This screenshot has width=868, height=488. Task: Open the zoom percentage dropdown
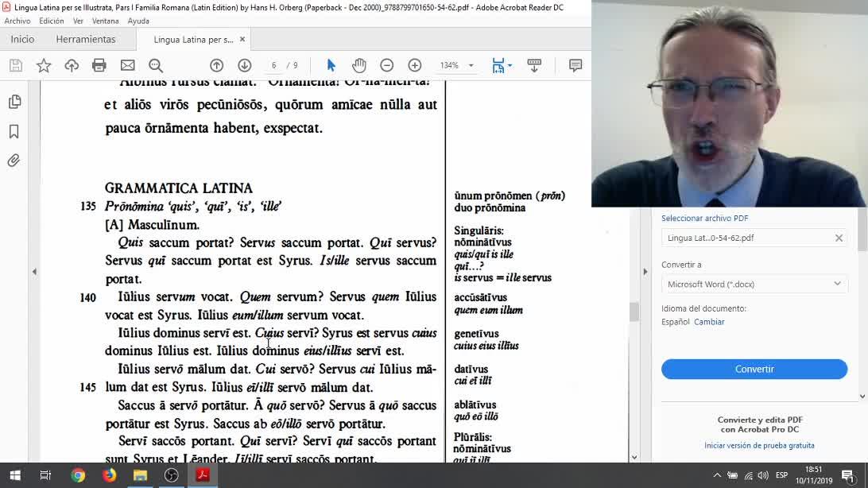(x=471, y=65)
